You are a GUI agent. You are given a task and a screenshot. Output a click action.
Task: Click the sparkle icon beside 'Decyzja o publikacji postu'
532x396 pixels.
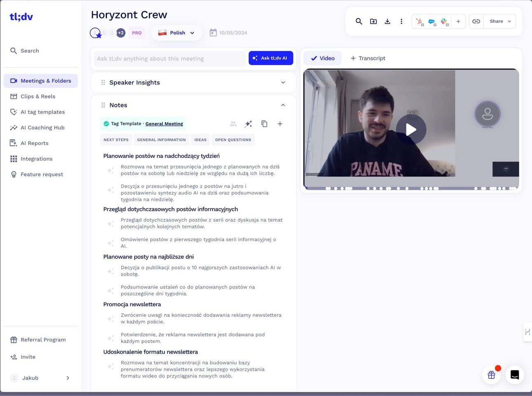(x=110, y=271)
